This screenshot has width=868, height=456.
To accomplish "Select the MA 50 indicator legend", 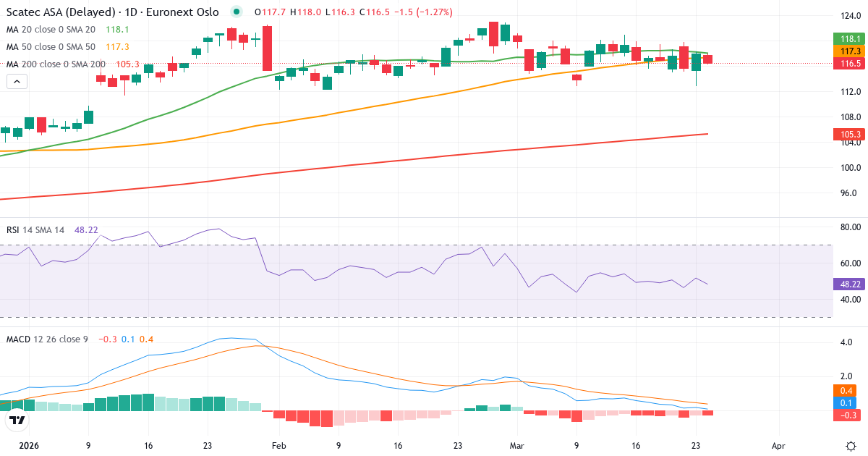I will coord(51,47).
